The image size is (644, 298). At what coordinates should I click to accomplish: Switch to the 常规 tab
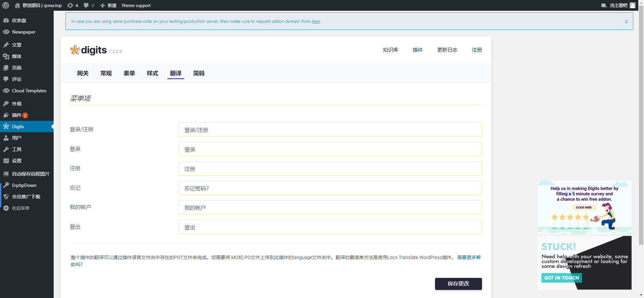pos(106,73)
